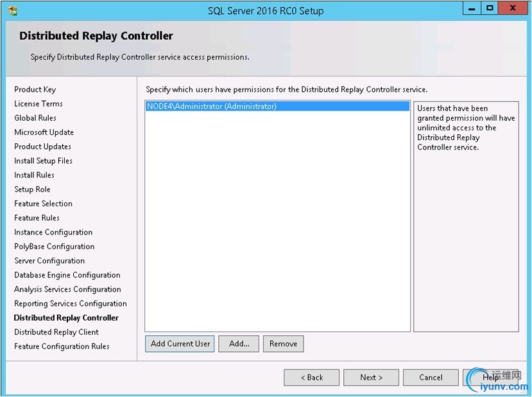Select Install Setup Files step

[43, 161]
